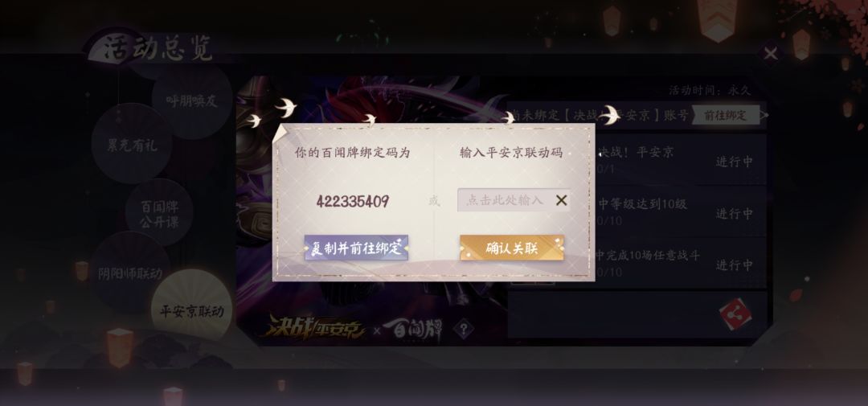Select the 呼朋唤友 activity tab

coord(192,100)
